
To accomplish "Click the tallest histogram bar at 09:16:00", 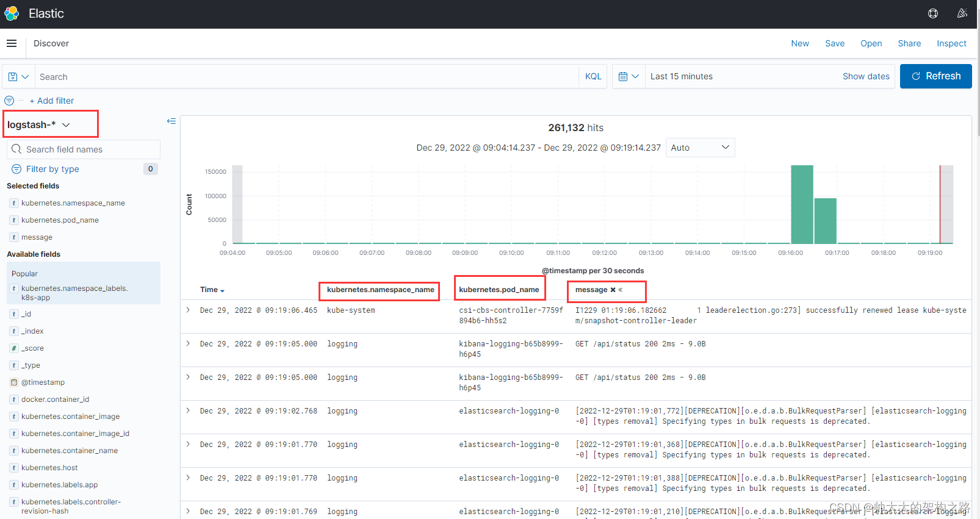I will pyautogui.click(x=802, y=204).
